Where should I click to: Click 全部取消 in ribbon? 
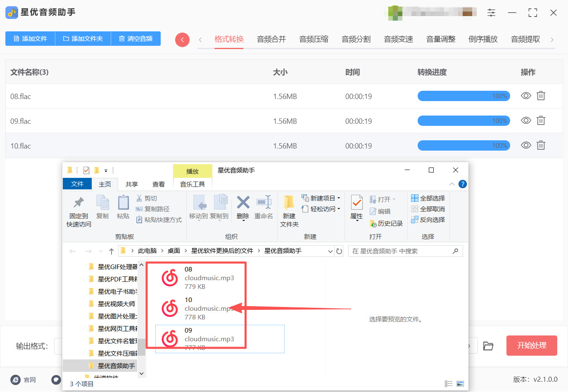point(428,209)
